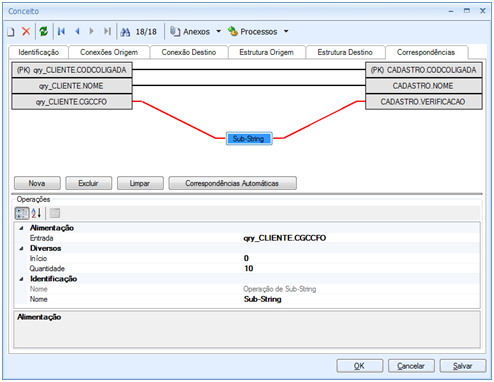Open search with the binoculars icon

(125, 32)
